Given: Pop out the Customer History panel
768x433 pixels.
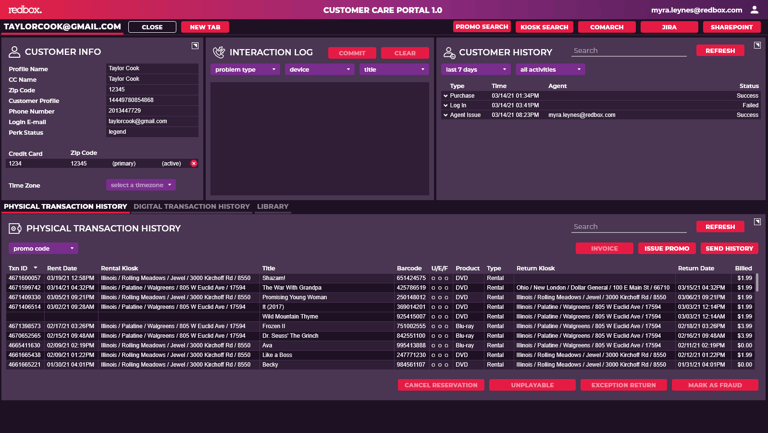Looking at the screenshot, I should [x=757, y=45].
